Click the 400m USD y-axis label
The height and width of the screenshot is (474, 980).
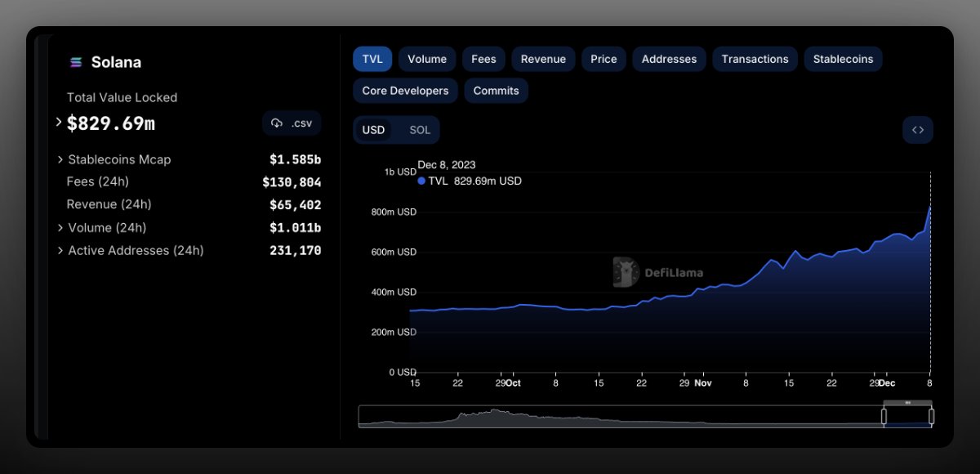[394, 292]
